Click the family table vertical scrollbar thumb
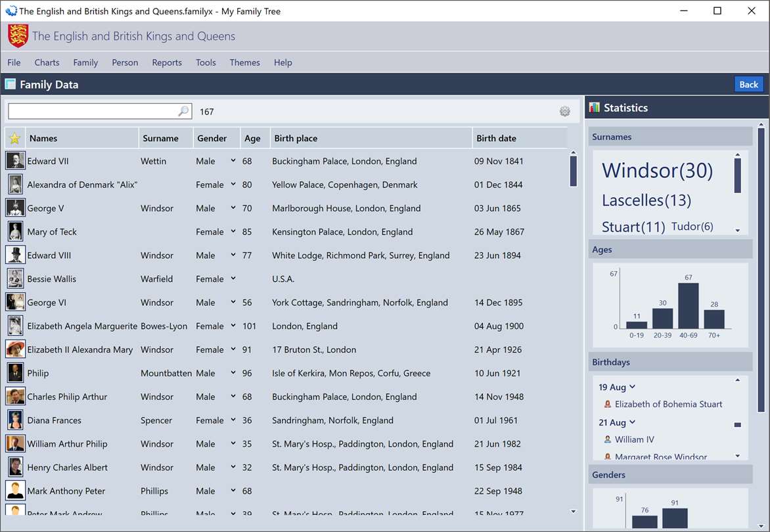The image size is (770, 532). tap(573, 172)
